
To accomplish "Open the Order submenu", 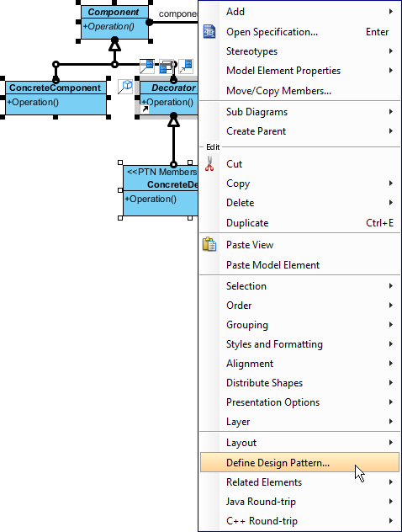I will 299,305.
